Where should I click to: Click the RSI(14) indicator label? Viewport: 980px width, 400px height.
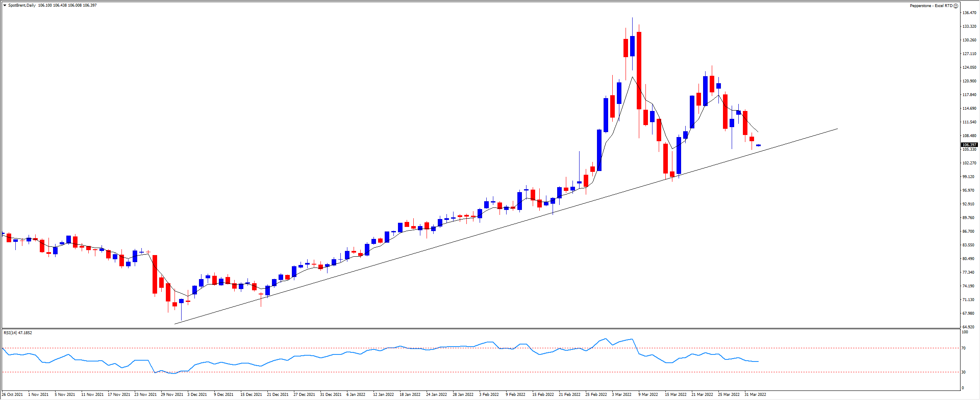tap(17, 333)
